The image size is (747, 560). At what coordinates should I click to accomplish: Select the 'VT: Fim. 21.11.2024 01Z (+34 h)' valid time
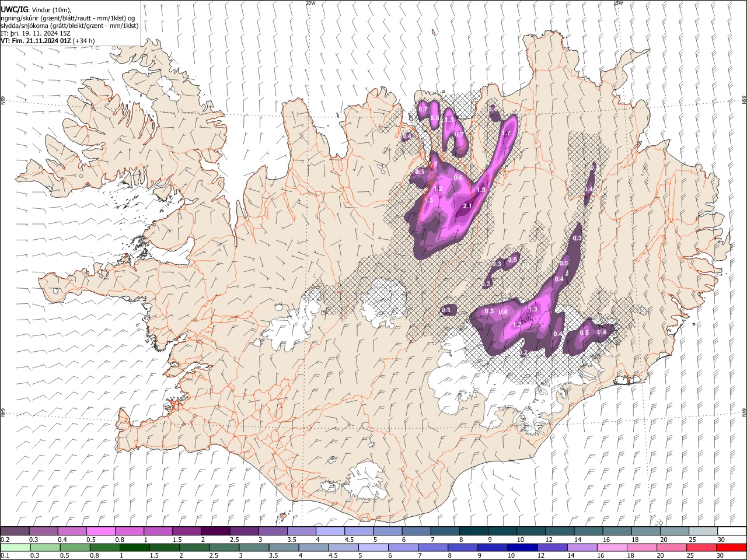(48, 41)
